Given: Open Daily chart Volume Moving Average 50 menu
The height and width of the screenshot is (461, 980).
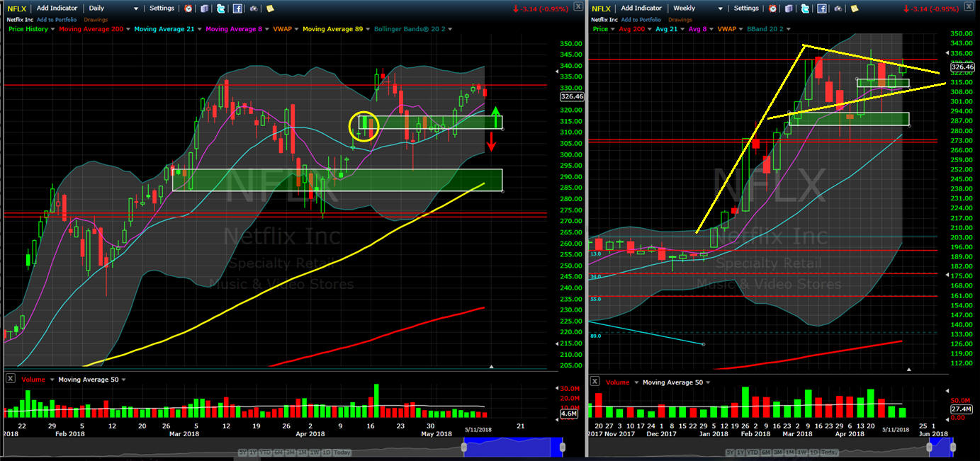Looking at the screenshot, I should pos(124,380).
